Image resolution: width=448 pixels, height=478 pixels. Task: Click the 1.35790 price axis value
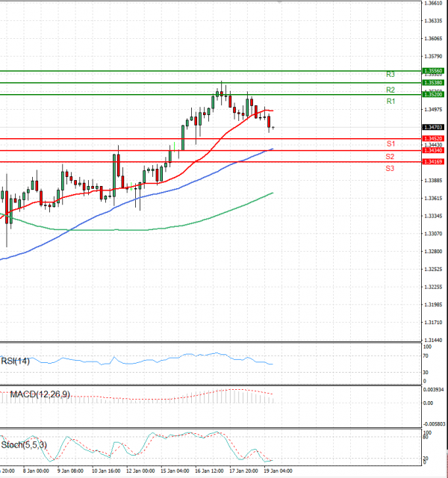(x=433, y=57)
